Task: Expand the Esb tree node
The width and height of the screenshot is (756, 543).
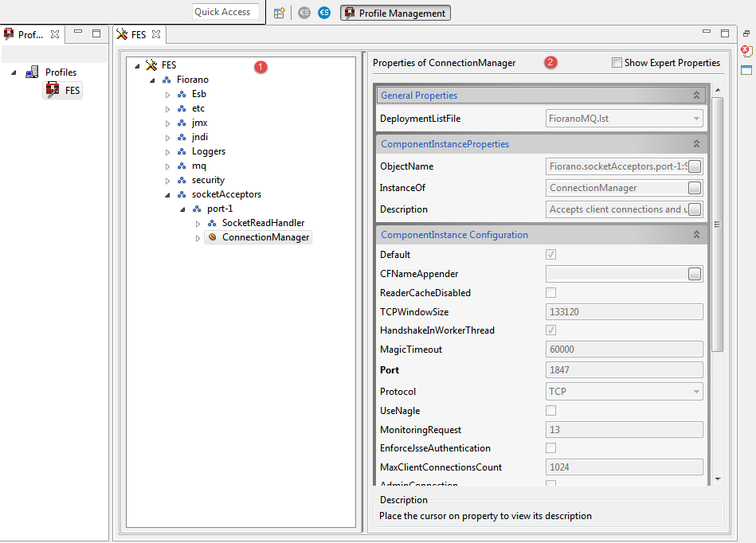Action: (x=168, y=94)
